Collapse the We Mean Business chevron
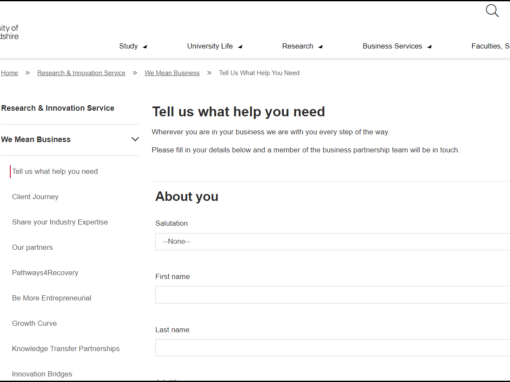 135,139
